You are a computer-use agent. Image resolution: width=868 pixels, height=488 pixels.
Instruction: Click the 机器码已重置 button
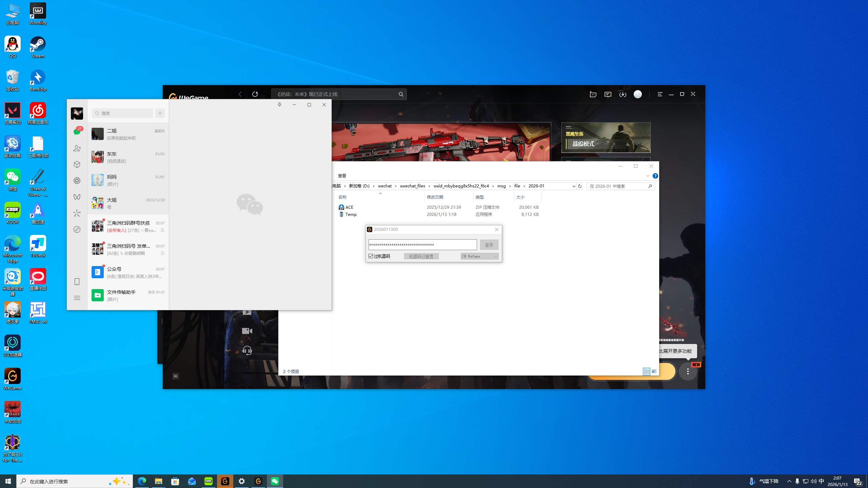point(421,257)
